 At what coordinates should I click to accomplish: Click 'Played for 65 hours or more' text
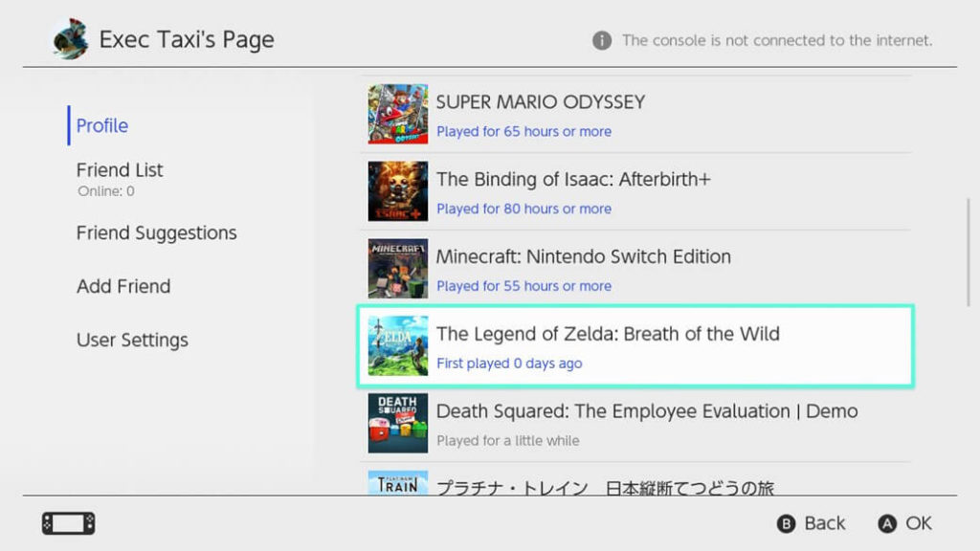(524, 131)
